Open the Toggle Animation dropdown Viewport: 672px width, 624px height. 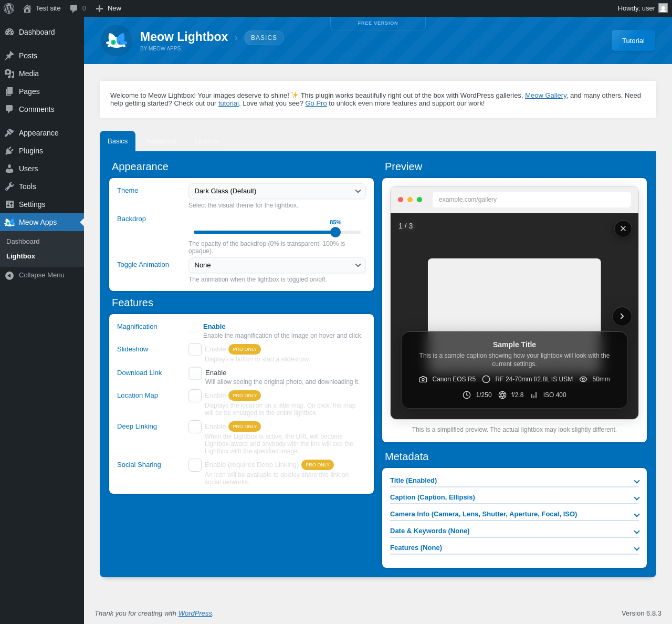[277, 265]
